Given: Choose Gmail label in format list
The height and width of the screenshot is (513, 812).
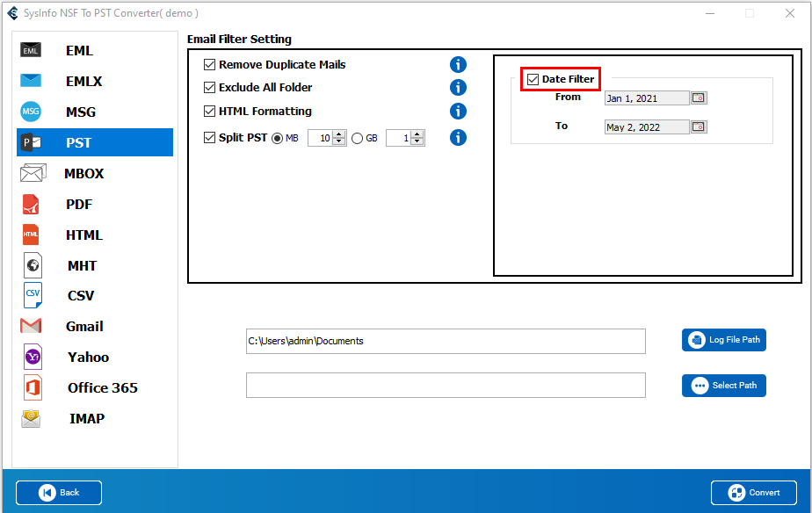Looking at the screenshot, I should coord(84,326).
